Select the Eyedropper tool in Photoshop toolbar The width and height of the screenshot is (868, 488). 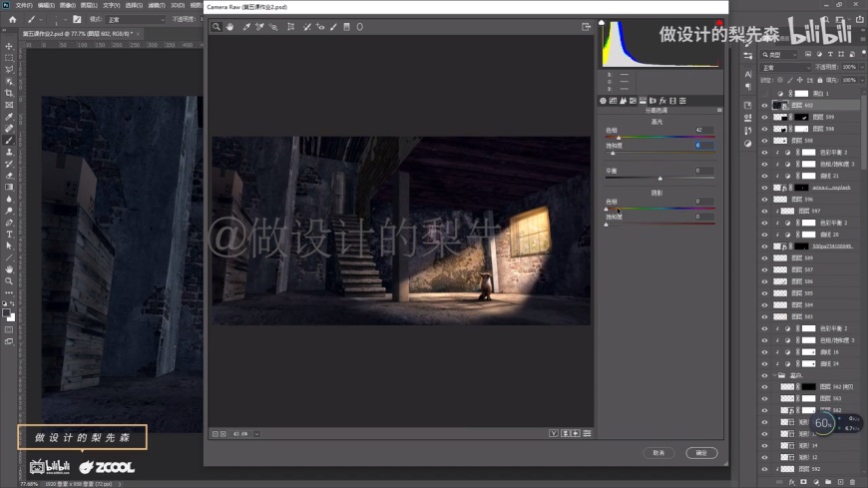[x=9, y=117]
